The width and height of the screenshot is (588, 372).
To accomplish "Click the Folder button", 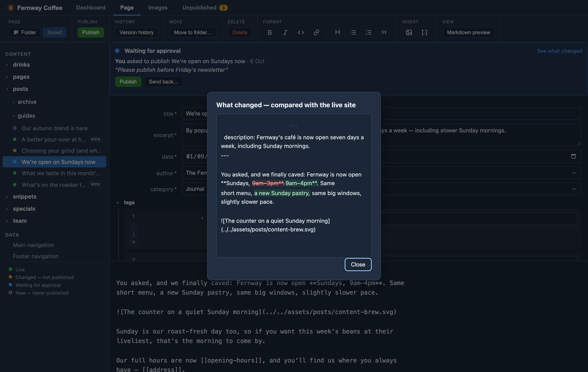I will click(x=25, y=32).
